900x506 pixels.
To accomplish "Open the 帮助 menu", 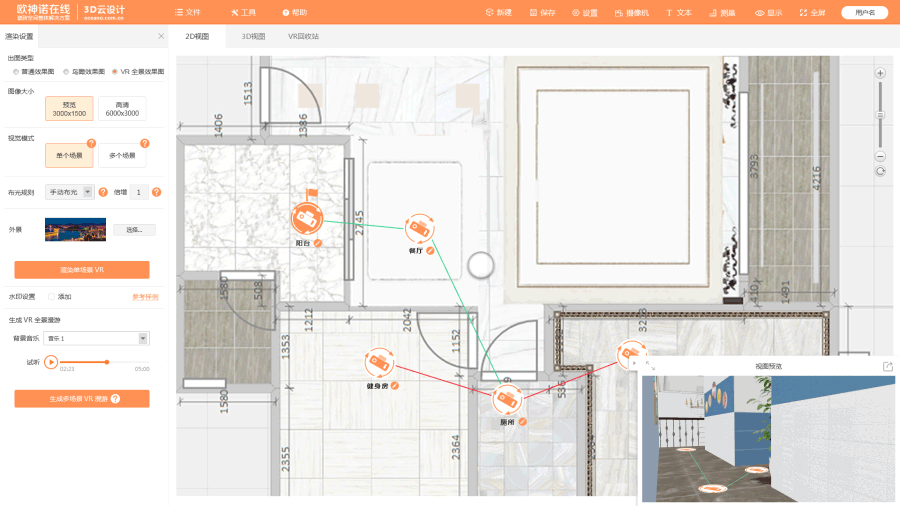I will [294, 13].
